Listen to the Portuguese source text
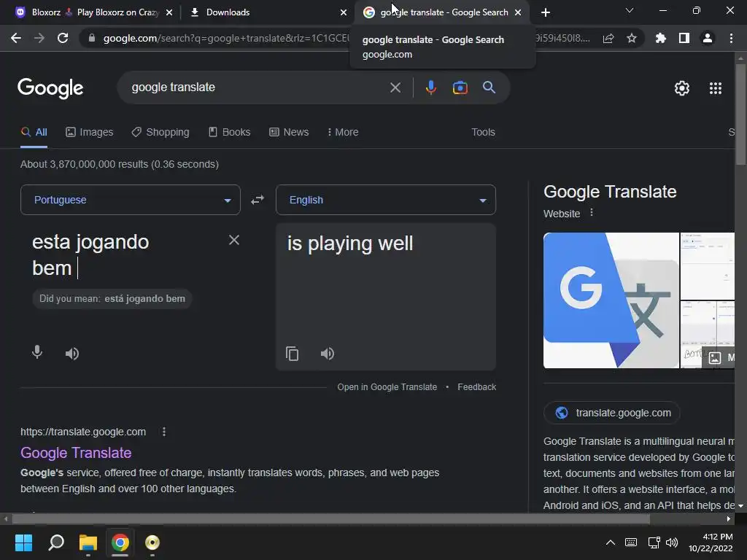Screen dimensions: 747x560 click(72, 354)
